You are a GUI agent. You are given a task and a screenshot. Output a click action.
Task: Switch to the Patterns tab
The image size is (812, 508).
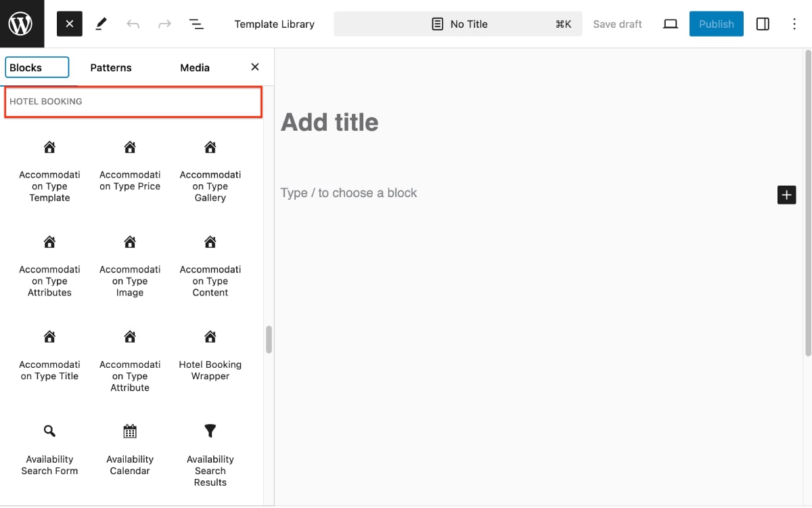[111, 68]
